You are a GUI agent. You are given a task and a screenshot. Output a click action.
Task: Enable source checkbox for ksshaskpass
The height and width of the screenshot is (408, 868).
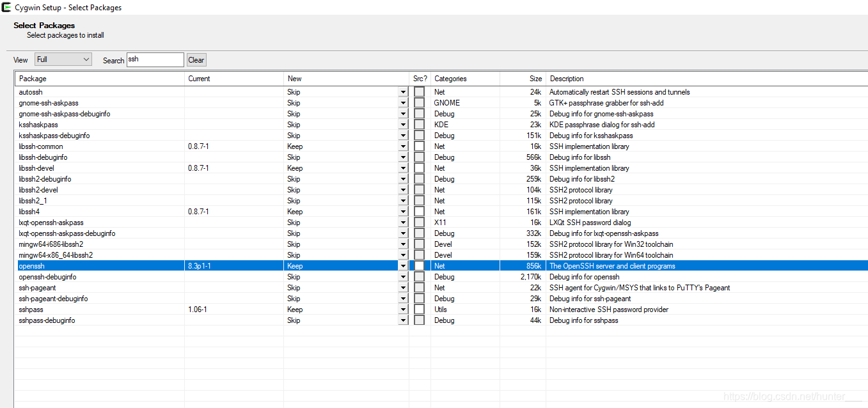coord(420,125)
